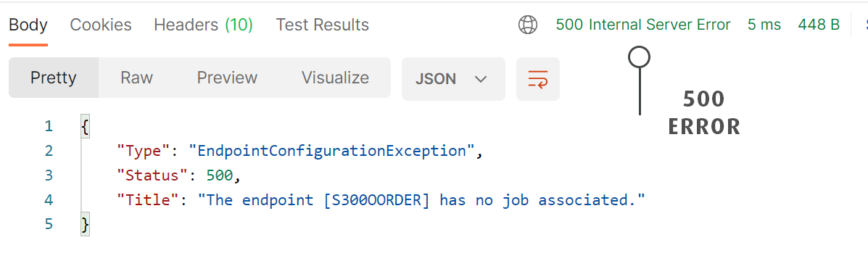Click the 500 Internal Server Error status
868x269 pixels.
tap(643, 25)
